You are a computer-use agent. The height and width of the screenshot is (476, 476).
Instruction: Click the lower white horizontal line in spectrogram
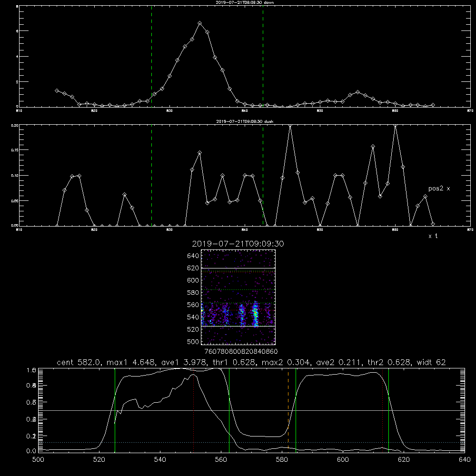coord(238,326)
